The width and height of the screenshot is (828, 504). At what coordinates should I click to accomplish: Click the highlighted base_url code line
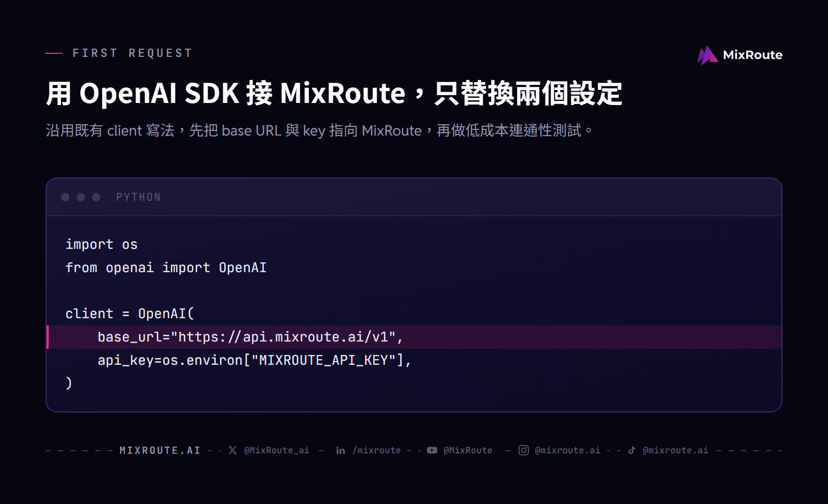click(414, 337)
